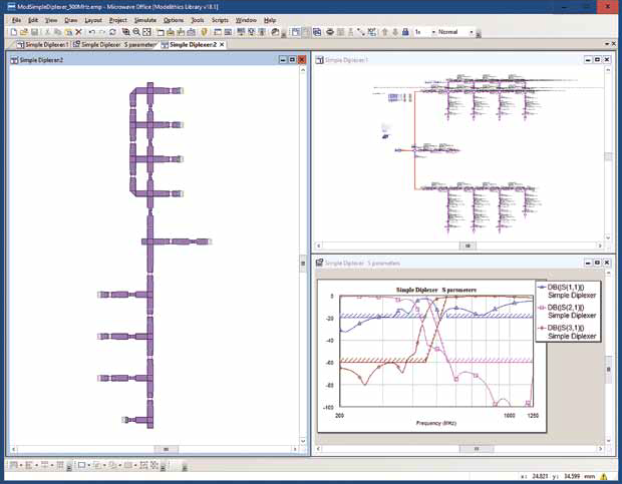Image resolution: width=622 pixels, height=484 pixels.
Task: Click the Save project icon
Action: [31, 32]
